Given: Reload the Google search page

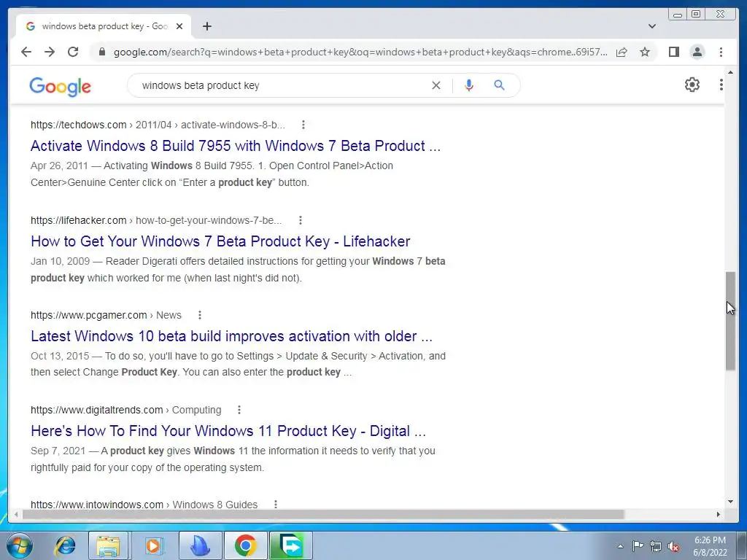Looking at the screenshot, I should click(73, 52).
